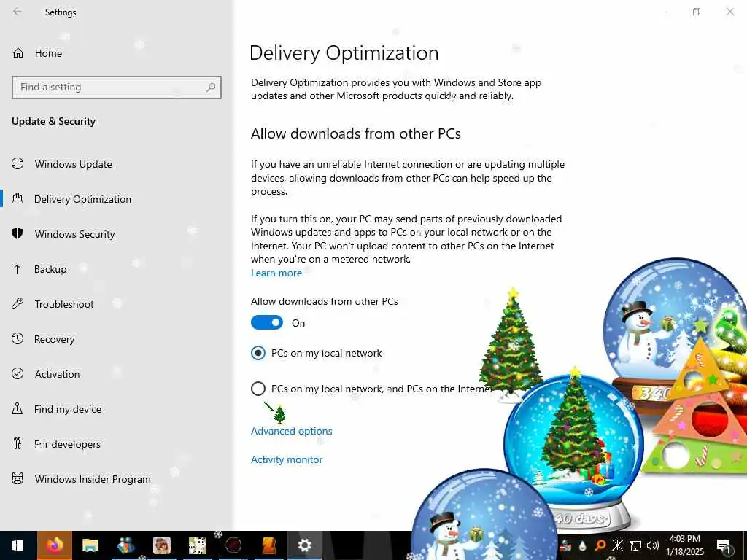Click the Windows Security shield icon
The height and width of the screenshot is (560, 747).
click(x=18, y=233)
